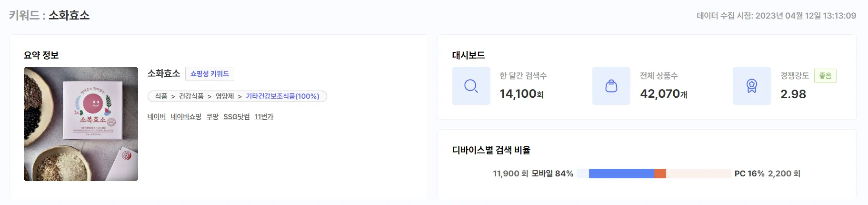868x205 pixels.
Task: Open the SSG닷컴 link
Action: pyautogui.click(x=237, y=117)
